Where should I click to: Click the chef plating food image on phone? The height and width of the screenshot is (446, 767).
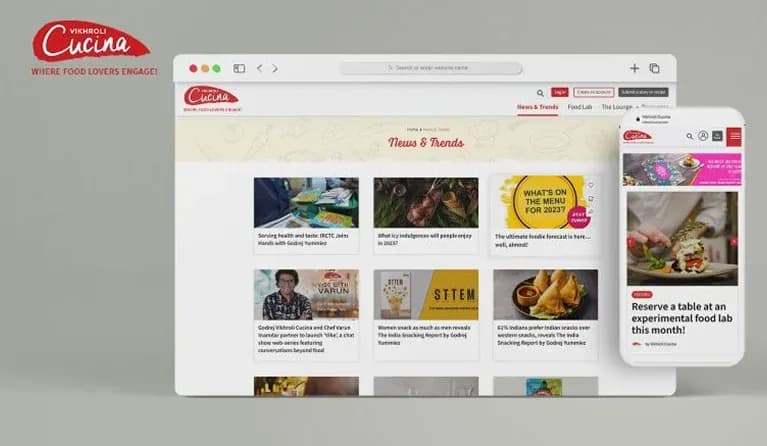coord(682,239)
